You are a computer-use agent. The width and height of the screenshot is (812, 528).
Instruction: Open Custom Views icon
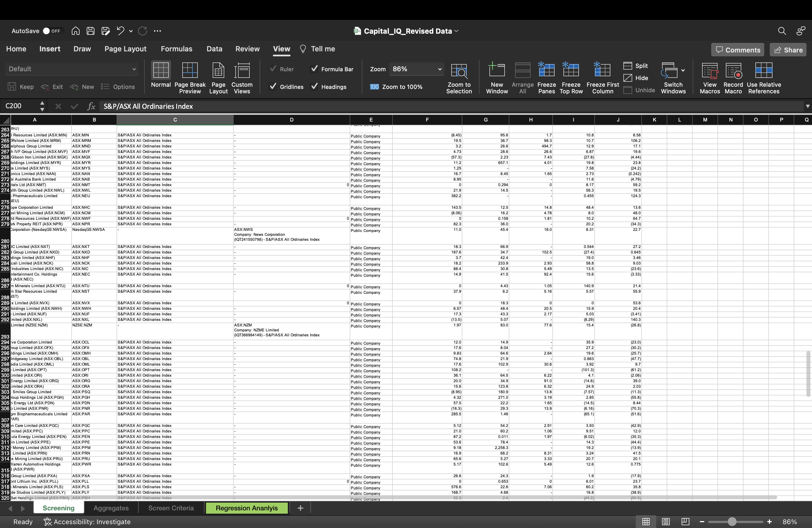point(242,71)
